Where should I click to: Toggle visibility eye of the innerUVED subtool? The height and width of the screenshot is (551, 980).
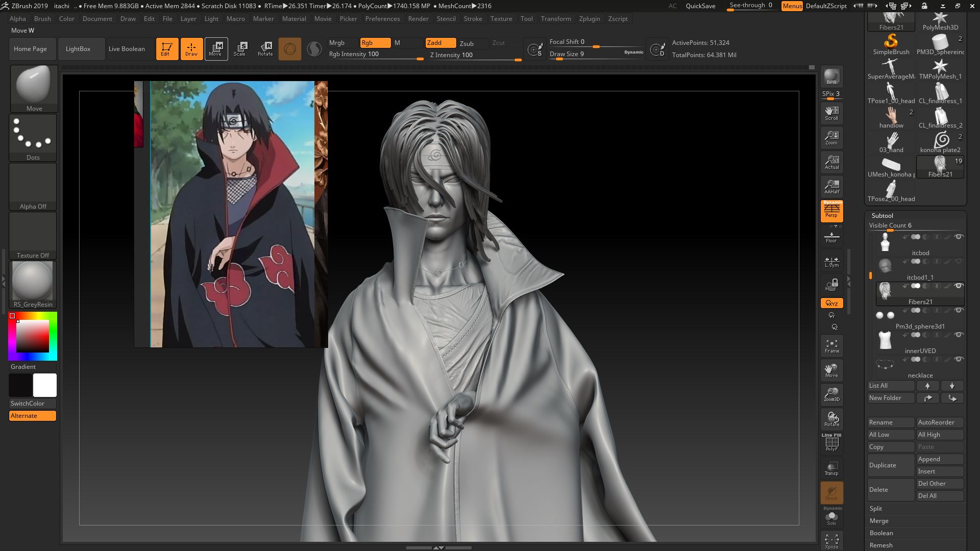pos(959,335)
